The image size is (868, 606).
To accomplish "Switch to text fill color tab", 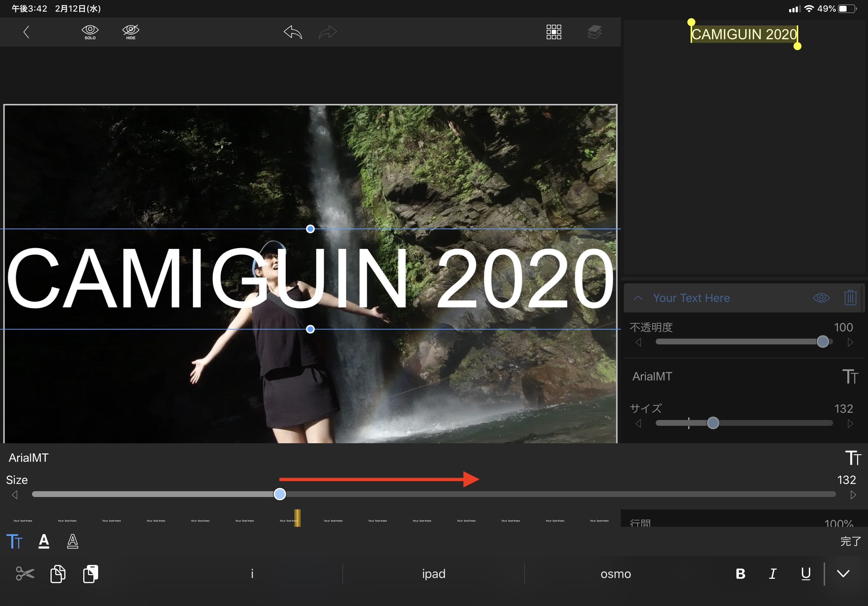I will [x=44, y=541].
